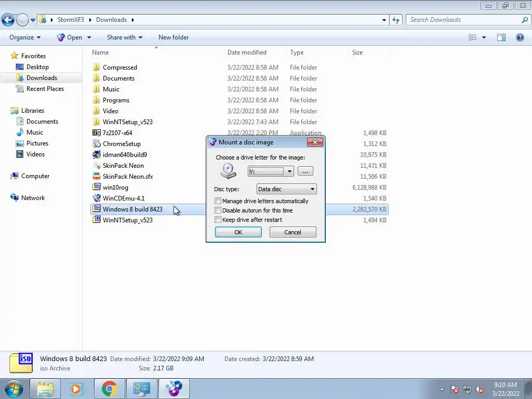This screenshot has width=532, height=399.
Task: Close the Mount a disc image dialog
Action: click(315, 142)
